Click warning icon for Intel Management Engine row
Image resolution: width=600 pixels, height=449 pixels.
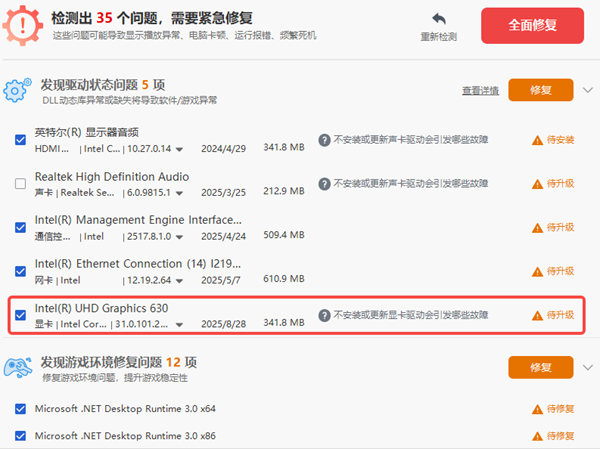pyautogui.click(x=537, y=227)
